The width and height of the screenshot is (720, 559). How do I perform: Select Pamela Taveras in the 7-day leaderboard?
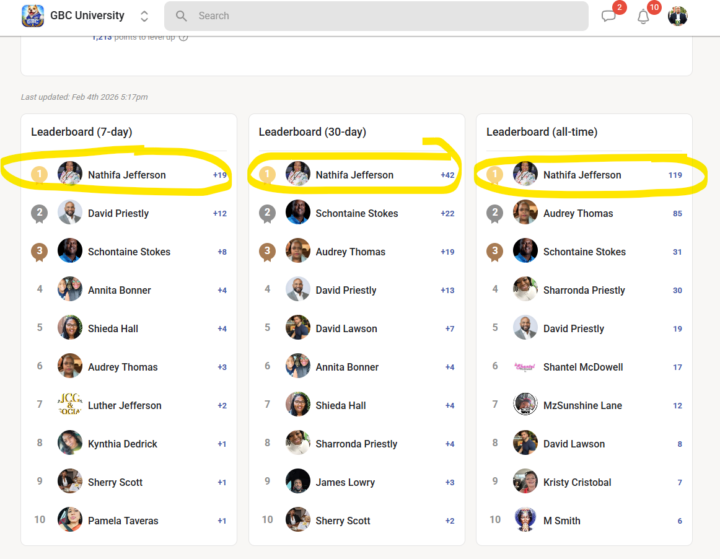coord(122,520)
